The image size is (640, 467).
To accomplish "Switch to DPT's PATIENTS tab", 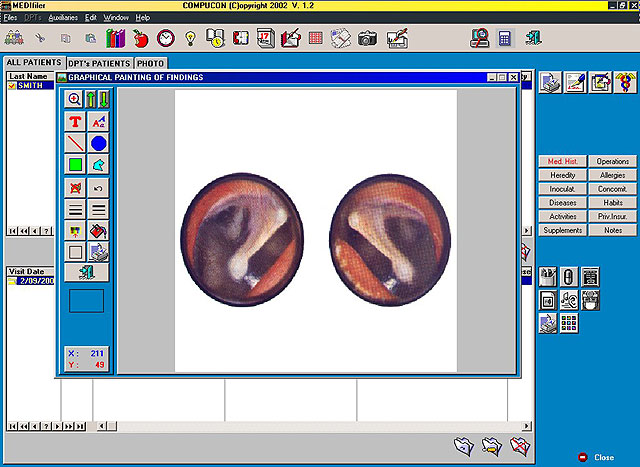I will [x=99, y=63].
